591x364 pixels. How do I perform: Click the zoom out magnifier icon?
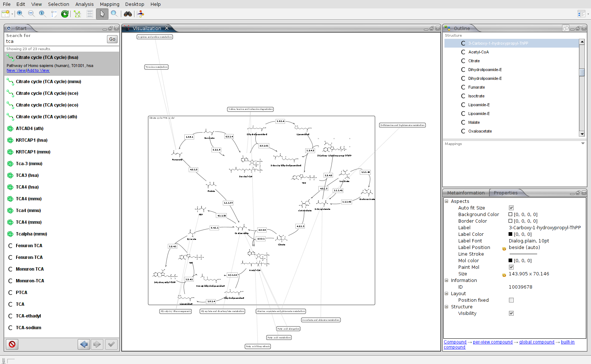[31, 14]
